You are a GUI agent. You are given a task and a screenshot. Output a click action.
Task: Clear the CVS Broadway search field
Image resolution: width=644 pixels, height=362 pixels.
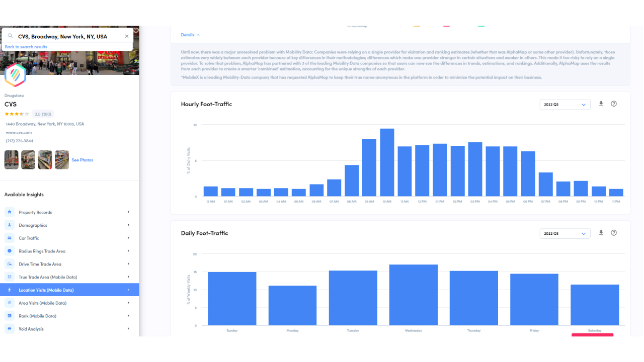coord(127,36)
